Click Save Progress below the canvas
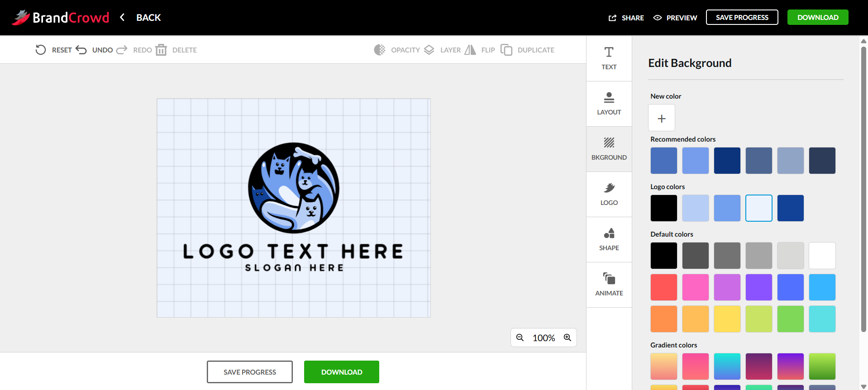This screenshot has width=868, height=390. [x=250, y=372]
